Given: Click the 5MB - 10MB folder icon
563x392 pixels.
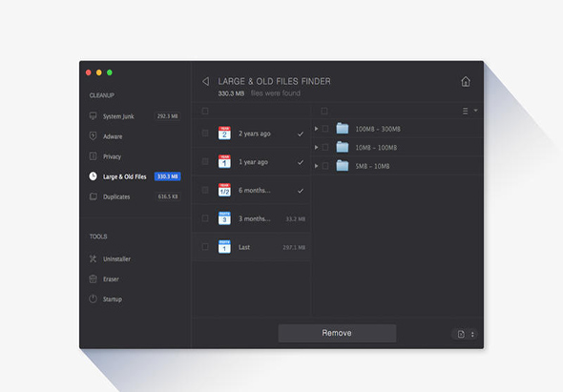Looking at the screenshot, I should (x=343, y=166).
